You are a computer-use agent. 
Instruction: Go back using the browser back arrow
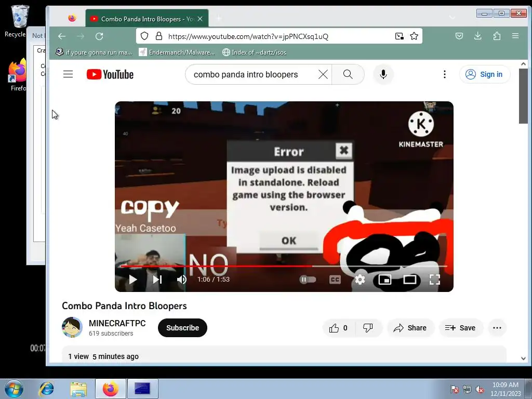coord(62,36)
